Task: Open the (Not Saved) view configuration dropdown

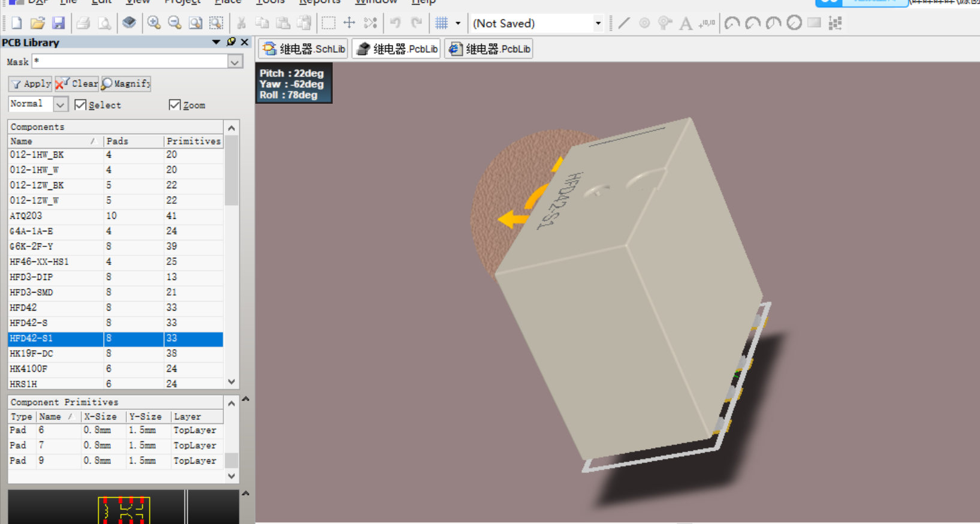Action: point(598,23)
